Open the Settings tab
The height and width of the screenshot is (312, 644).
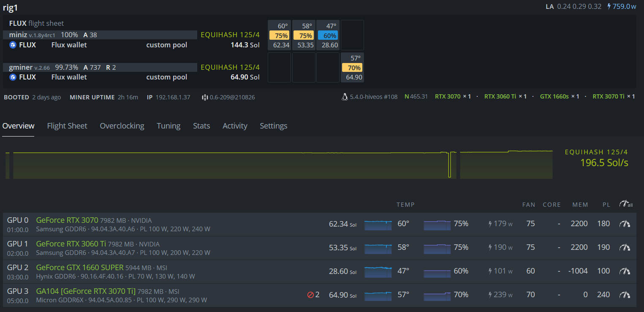[274, 126]
